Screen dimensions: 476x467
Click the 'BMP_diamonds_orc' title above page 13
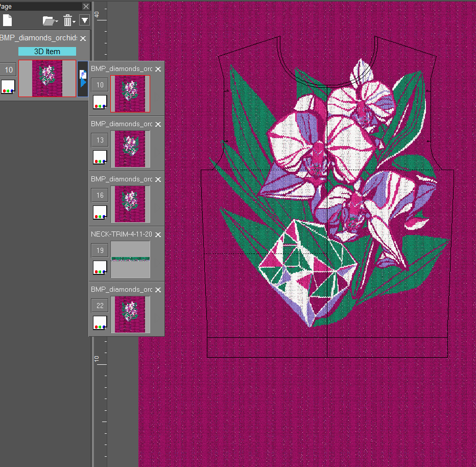pos(122,124)
